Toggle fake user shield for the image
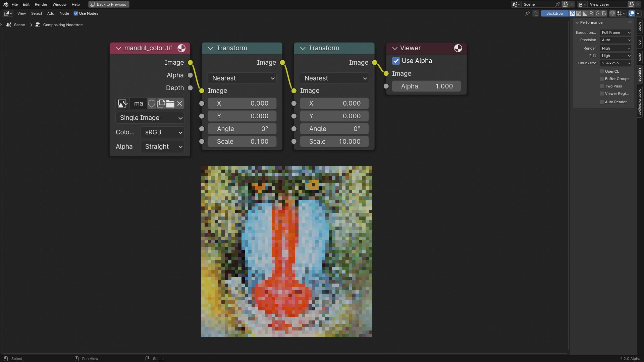The image size is (644, 362). pyautogui.click(x=151, y=103)
